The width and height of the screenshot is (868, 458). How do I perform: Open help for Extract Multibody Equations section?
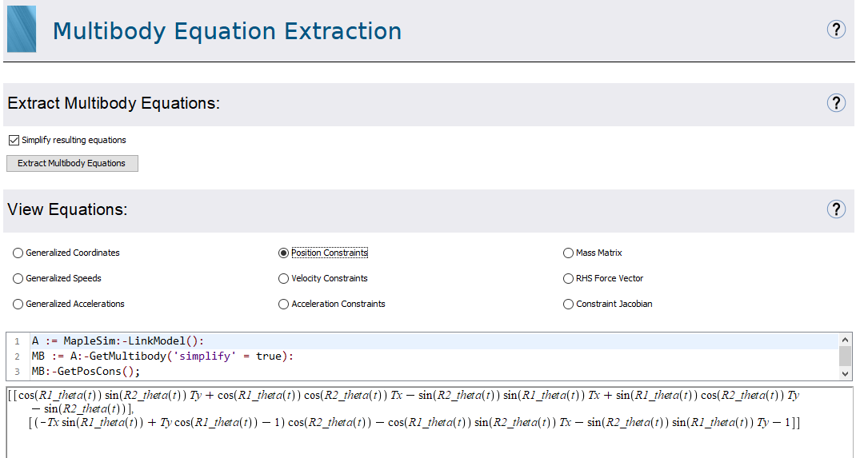[836, 102]
